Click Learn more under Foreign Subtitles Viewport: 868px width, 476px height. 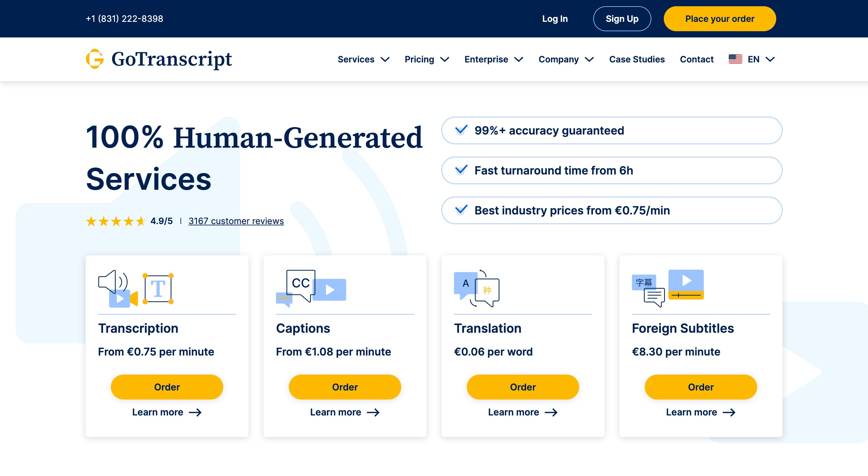691,412
